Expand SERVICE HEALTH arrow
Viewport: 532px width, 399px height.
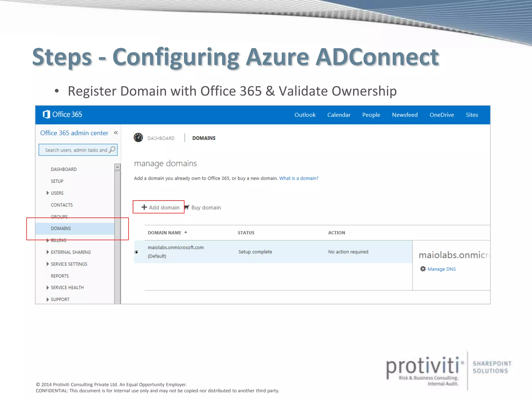(48, 288)
